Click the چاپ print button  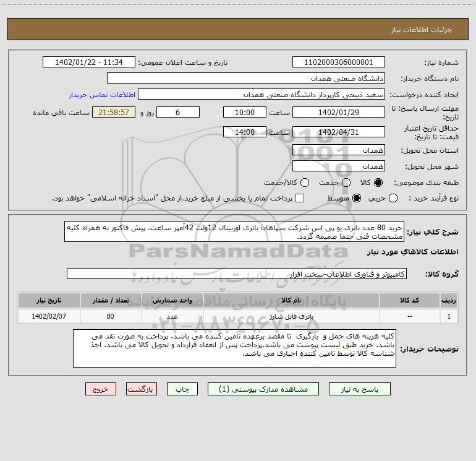[x=182, y=389]
